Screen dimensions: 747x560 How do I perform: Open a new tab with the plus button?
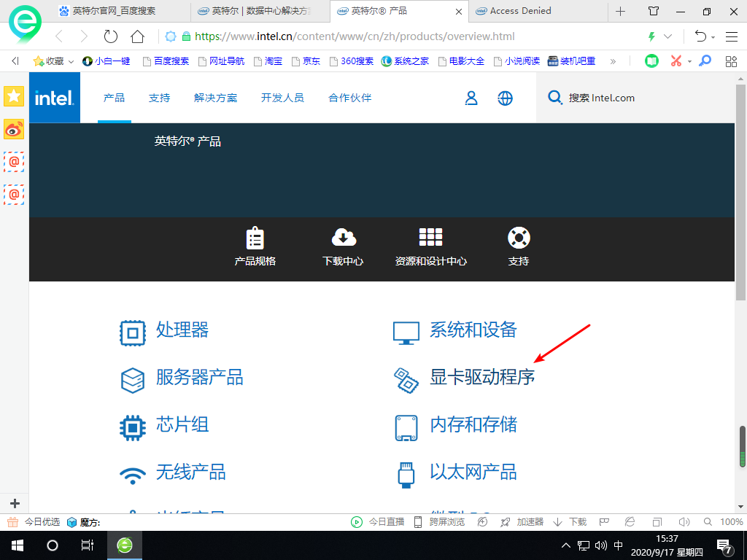point(620,11)
